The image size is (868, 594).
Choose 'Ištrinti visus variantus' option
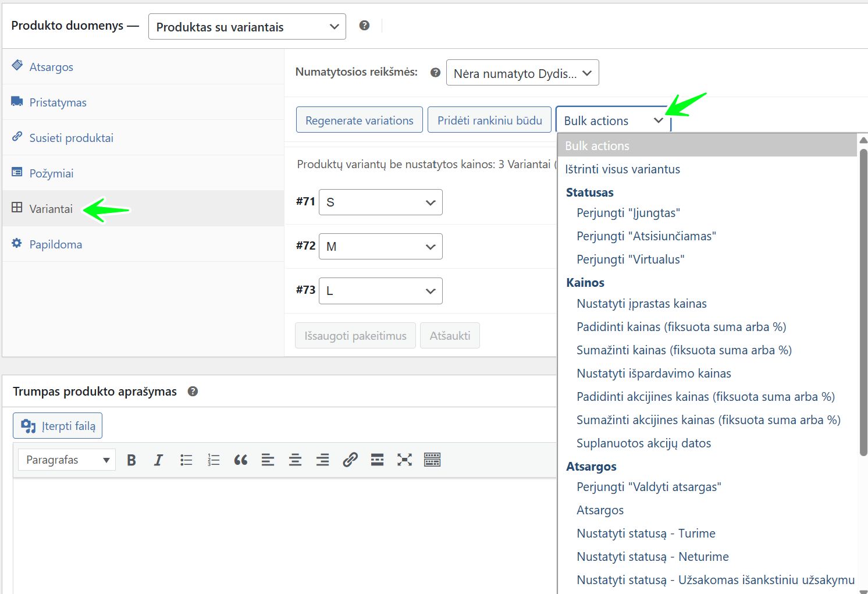tap(622, 169)
